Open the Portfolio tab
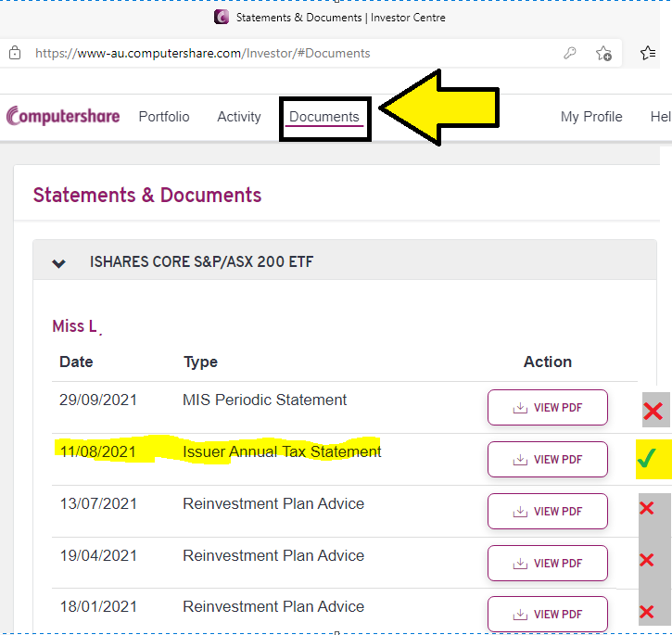The height and width of the screenshot is (635, 672). click(164, 117)
